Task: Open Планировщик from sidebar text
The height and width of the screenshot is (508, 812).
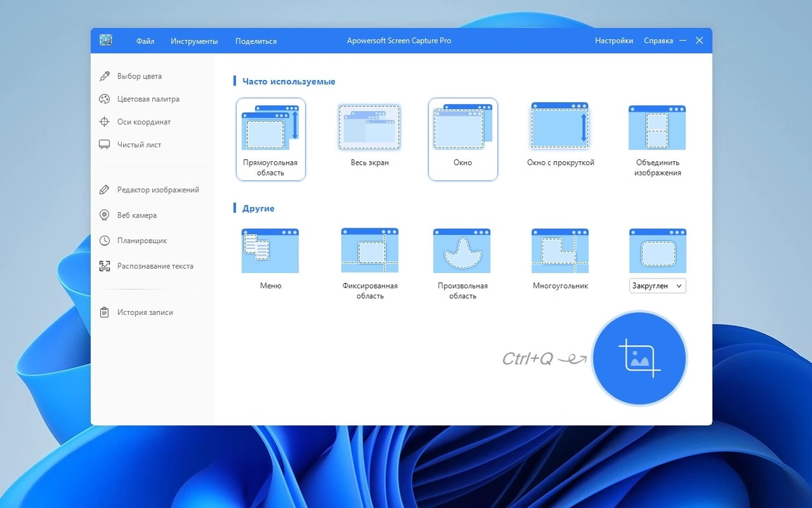Action: click(142, 240)
